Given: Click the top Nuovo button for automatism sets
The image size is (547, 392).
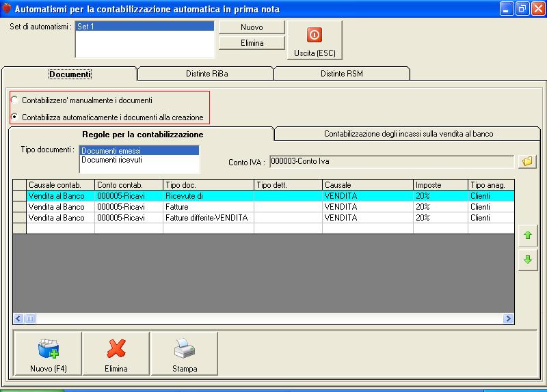Looking at the screenshot, I should point(252,27).
